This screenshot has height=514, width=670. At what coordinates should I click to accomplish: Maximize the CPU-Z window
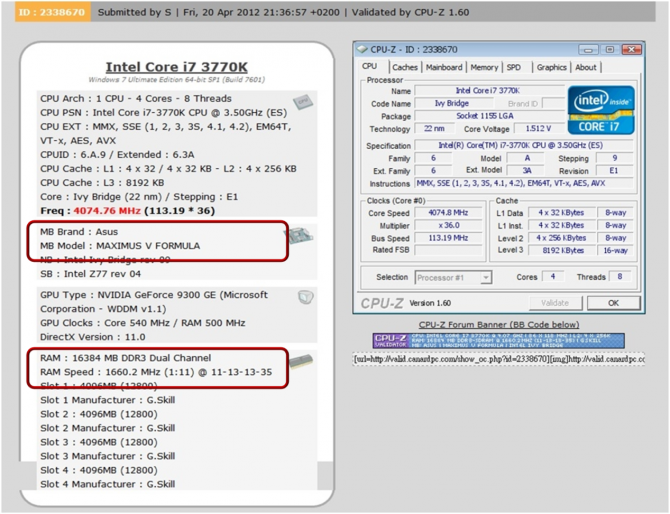pos(610,50)
